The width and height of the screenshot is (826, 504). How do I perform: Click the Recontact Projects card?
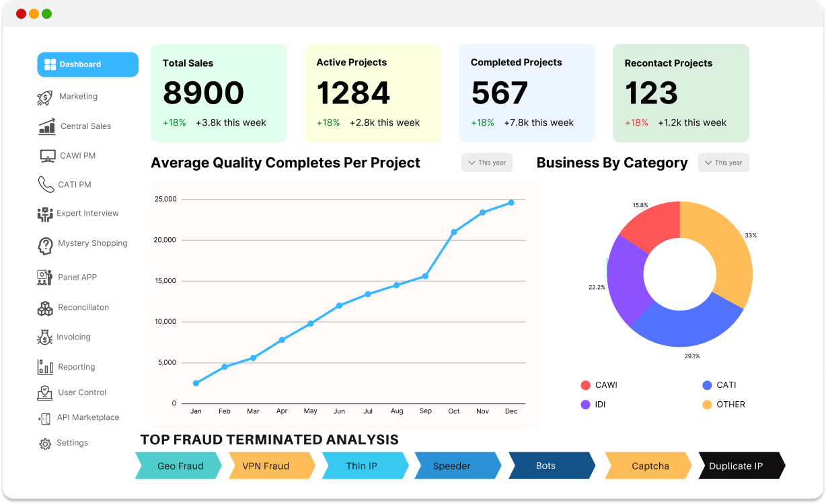tap(681, 93)
